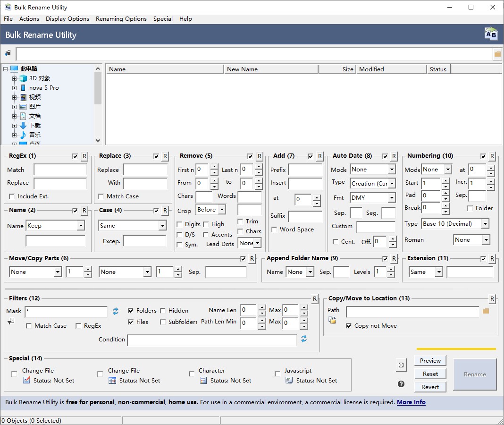Expand the nova 5 Pro tree node
Image resolution: width=504 pixels, height=425 pixels.
14,88
